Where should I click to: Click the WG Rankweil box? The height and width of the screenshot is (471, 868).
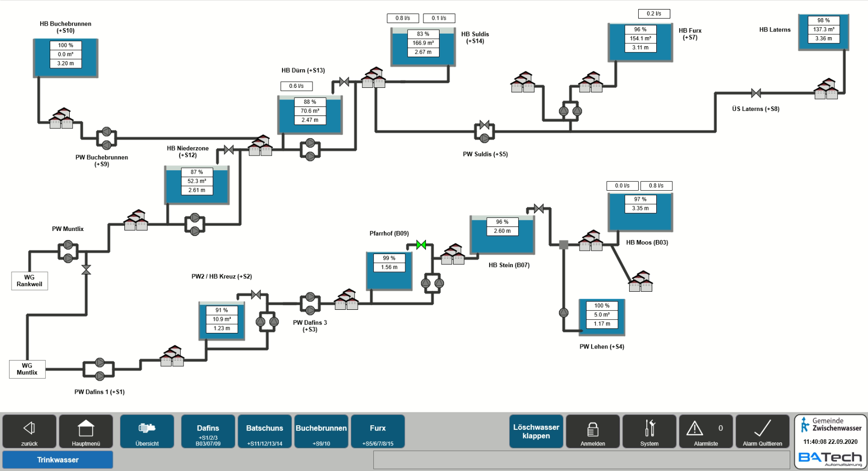(30, 281)
